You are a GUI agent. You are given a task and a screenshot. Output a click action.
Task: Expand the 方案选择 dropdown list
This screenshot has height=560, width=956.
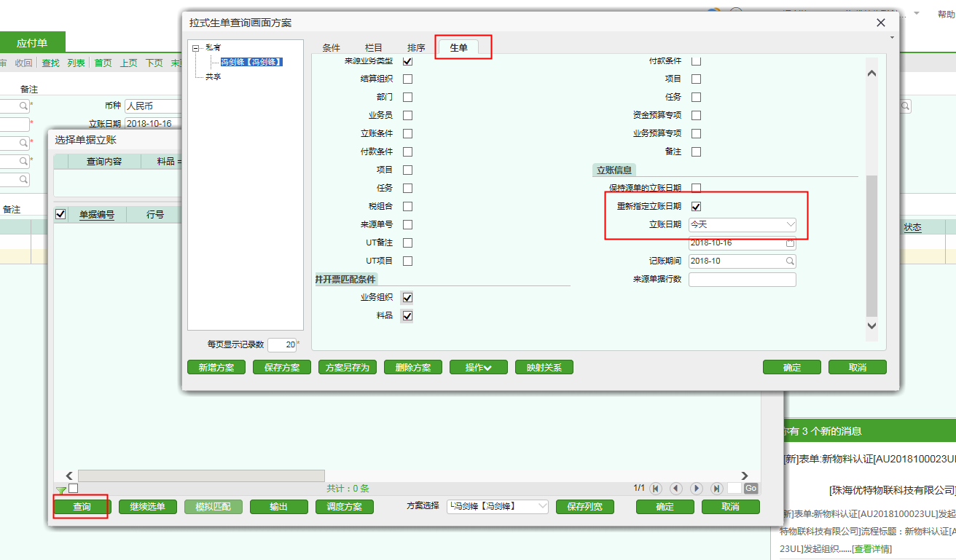(x=541, y=507)
